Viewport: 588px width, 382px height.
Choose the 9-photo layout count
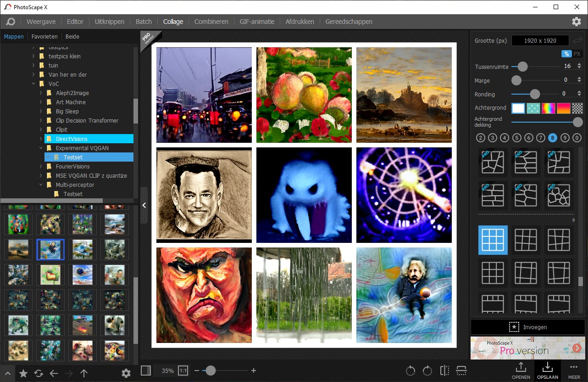coord(565,138)
